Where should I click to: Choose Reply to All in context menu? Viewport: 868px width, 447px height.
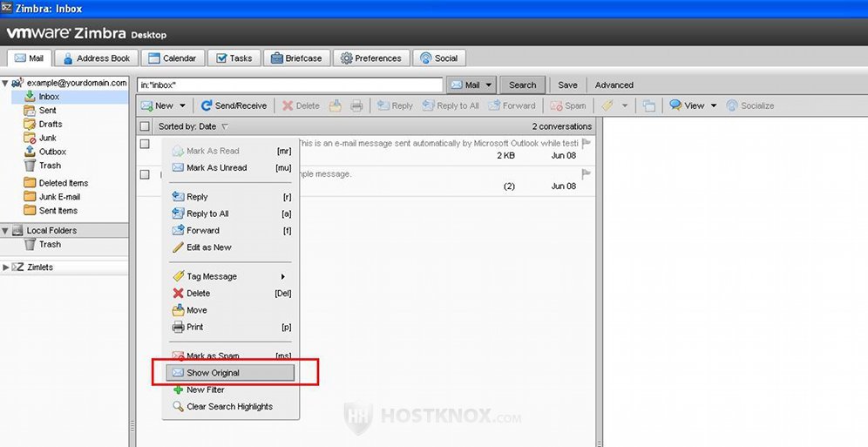point(231,213)
